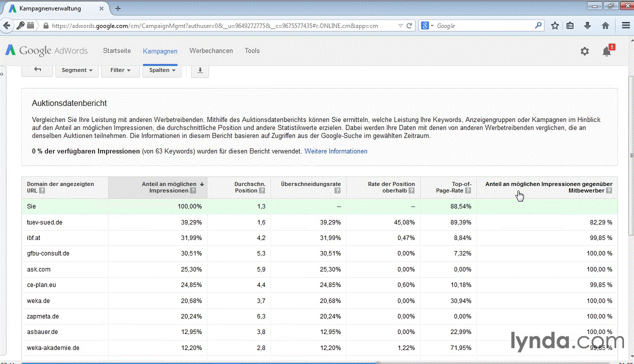
Task: Select the ce-plan.eu domain cell
Action: 41,285
